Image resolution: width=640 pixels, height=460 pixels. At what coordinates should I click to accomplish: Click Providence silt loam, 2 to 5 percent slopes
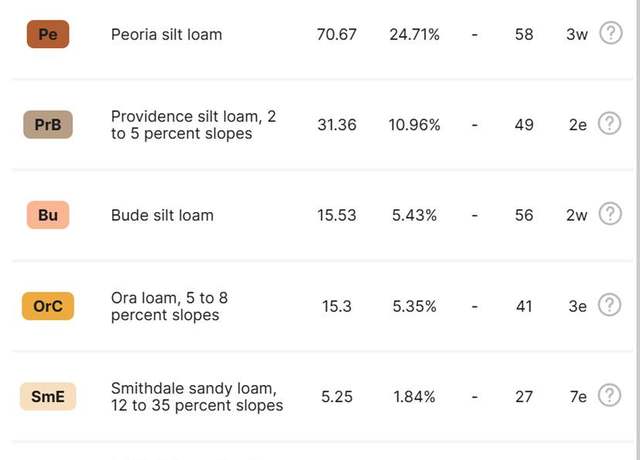[193, 125]
